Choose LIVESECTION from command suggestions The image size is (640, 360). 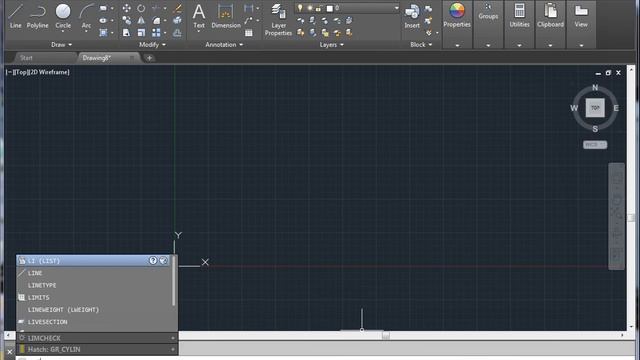pyautogui.click(x=94, y=322)
